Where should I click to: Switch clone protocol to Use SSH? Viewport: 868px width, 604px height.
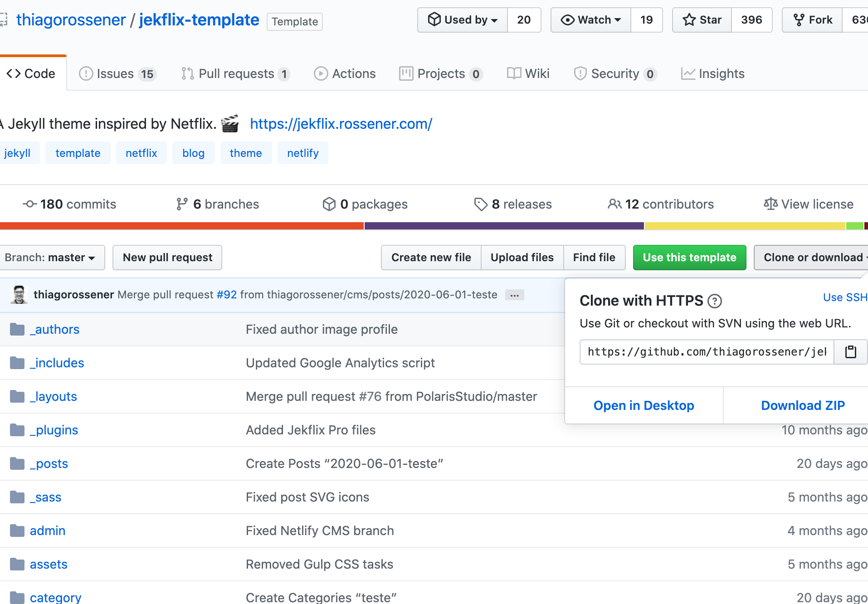844,297
